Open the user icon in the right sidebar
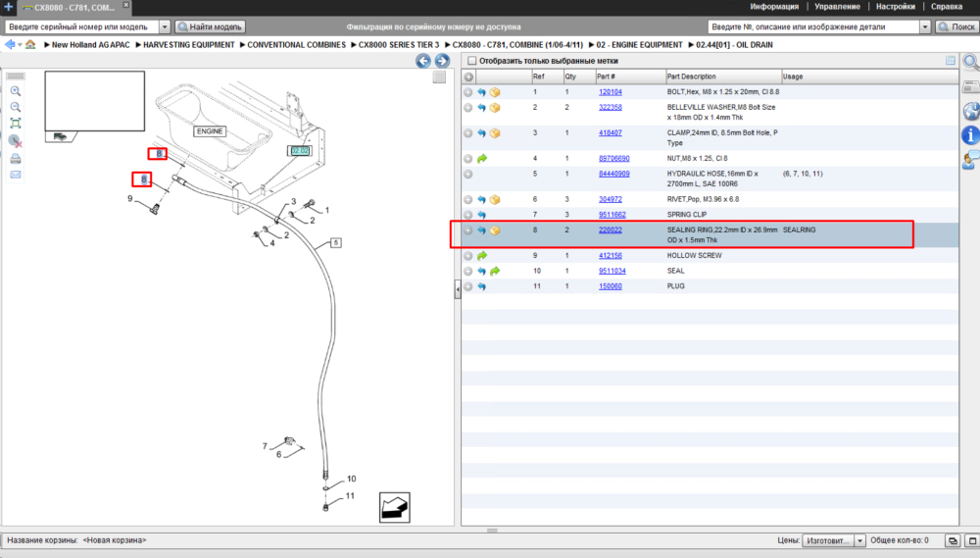This screenshot has width=980, height=558. 970,160
